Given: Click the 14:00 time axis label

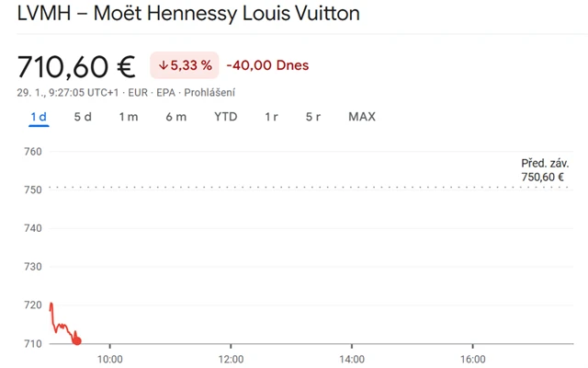Looking at the screenshot, I should click(352, 359).
